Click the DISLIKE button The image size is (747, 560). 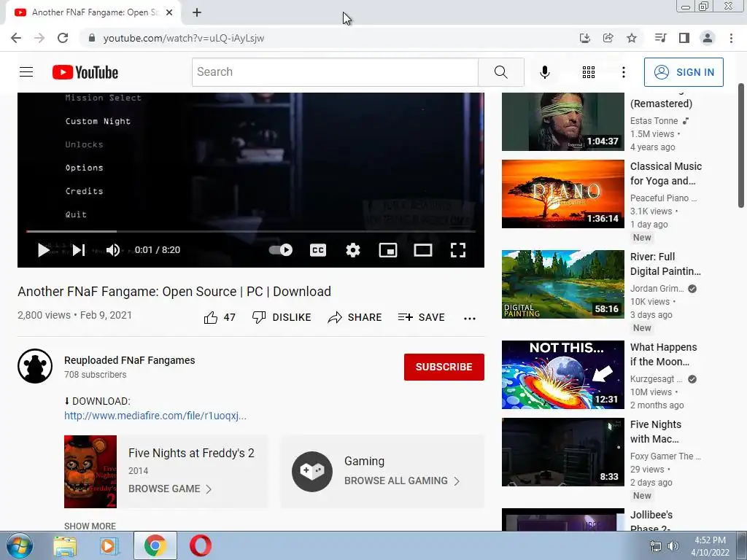pyautogui.click(x=282, y=317)
